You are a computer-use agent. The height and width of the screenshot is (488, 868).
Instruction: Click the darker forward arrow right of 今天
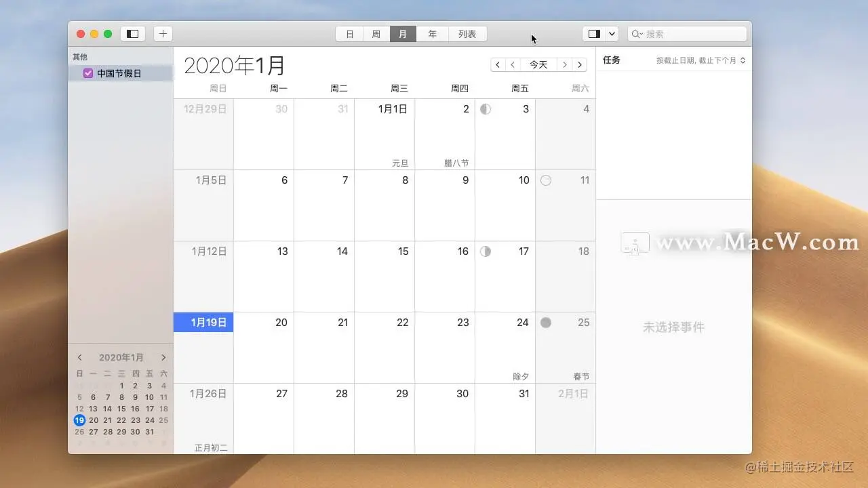click(x=580, y=64)
